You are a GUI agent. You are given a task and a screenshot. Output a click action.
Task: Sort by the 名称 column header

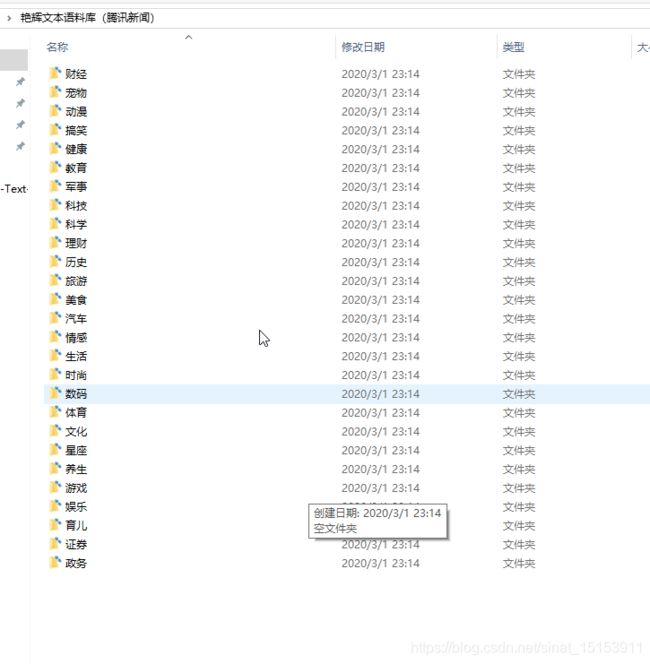pyautogui.click(x=57, y=47)
